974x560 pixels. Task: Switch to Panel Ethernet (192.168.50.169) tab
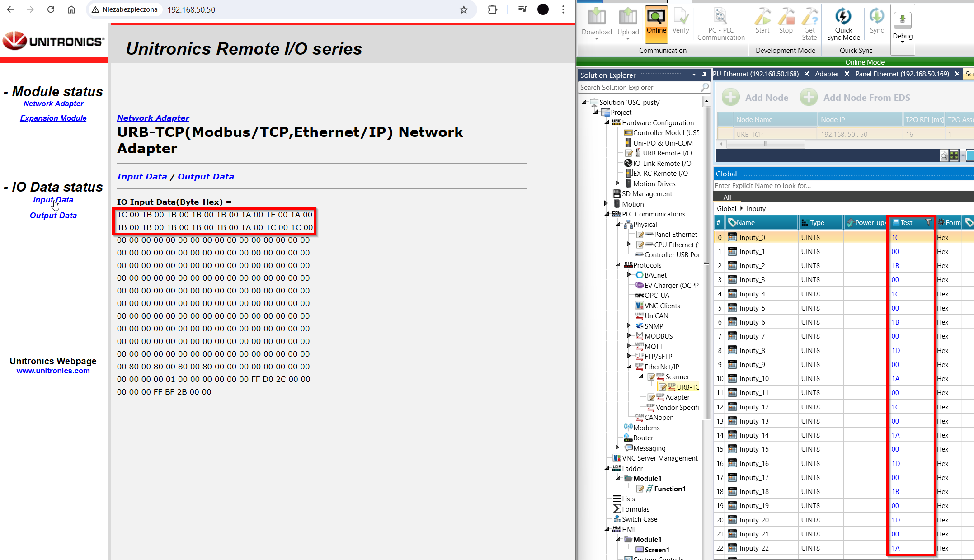pos(902,74)
